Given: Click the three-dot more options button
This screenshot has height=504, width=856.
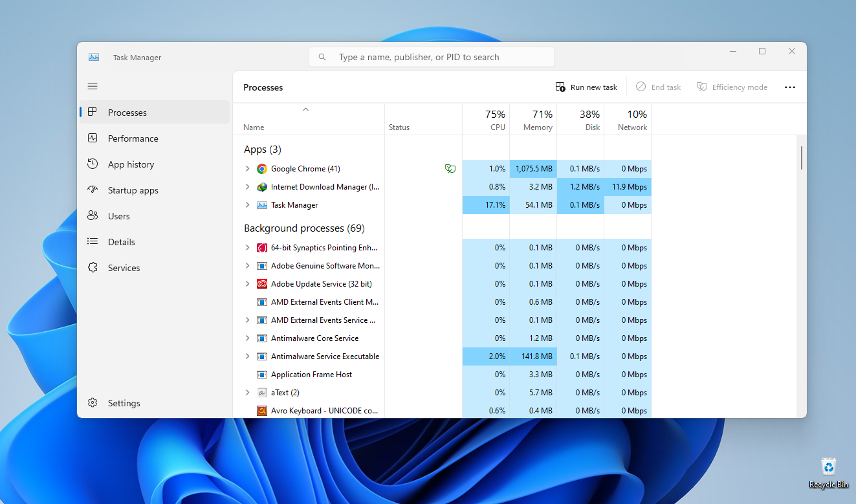Looking at the screenshot, I should (790, 87).
